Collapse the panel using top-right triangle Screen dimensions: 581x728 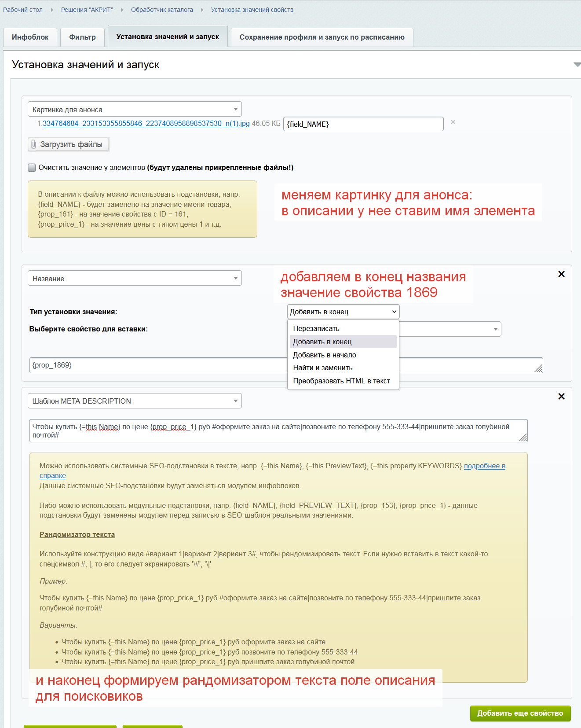click(577, 65)
